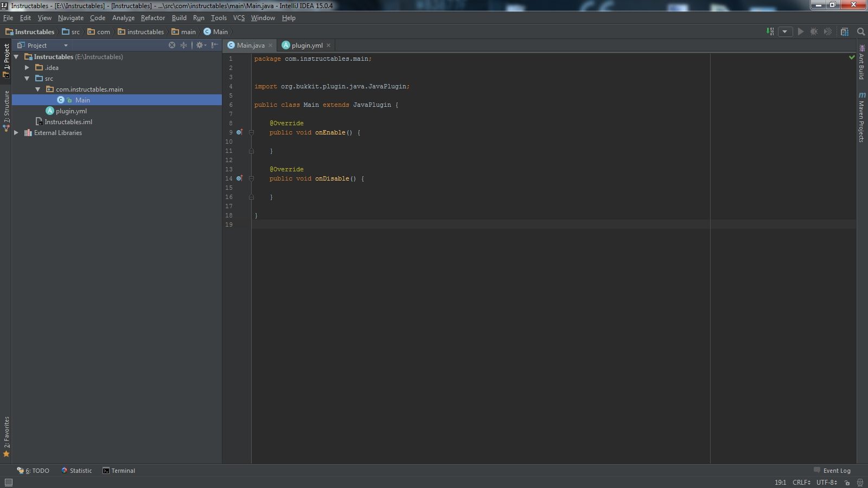868x488 pixels.
Task: Click the onEnable override gutter icon
Action: tap(239, 132)
